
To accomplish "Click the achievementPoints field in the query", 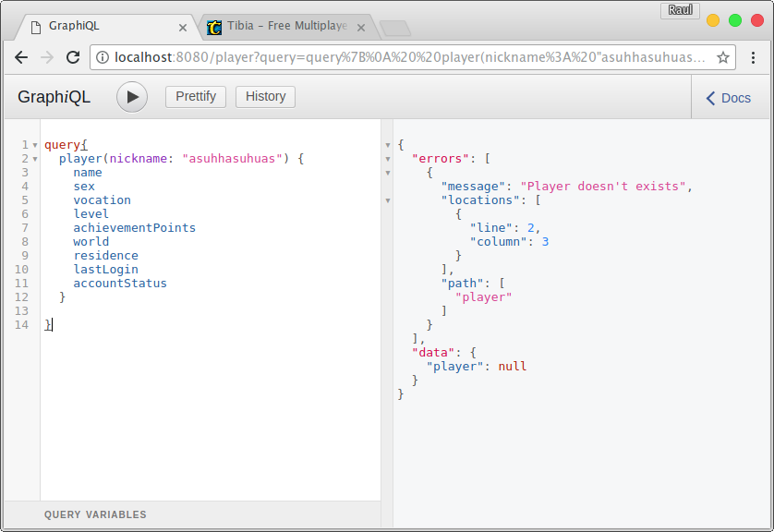I will click(134, 227).
